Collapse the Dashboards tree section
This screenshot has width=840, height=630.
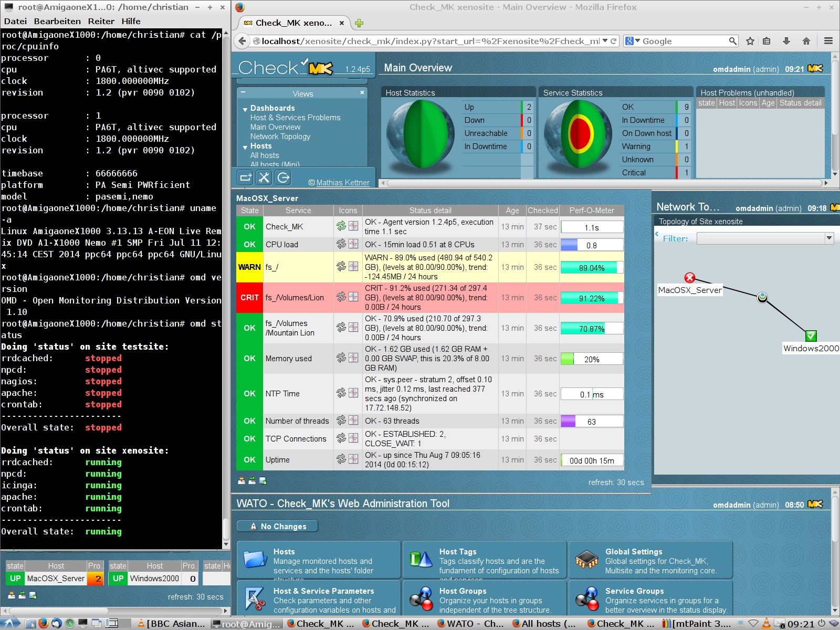pyautogui.click(x=245, y=109)
